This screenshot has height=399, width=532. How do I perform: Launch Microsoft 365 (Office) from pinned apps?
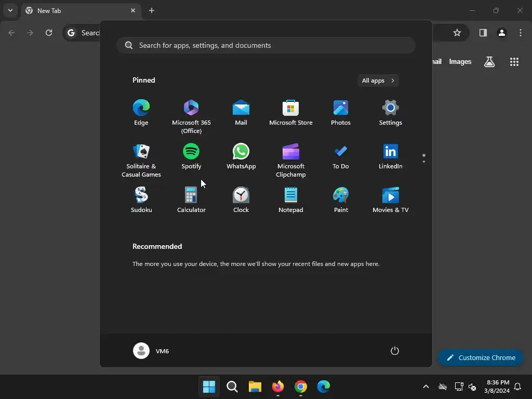[191, 117]
